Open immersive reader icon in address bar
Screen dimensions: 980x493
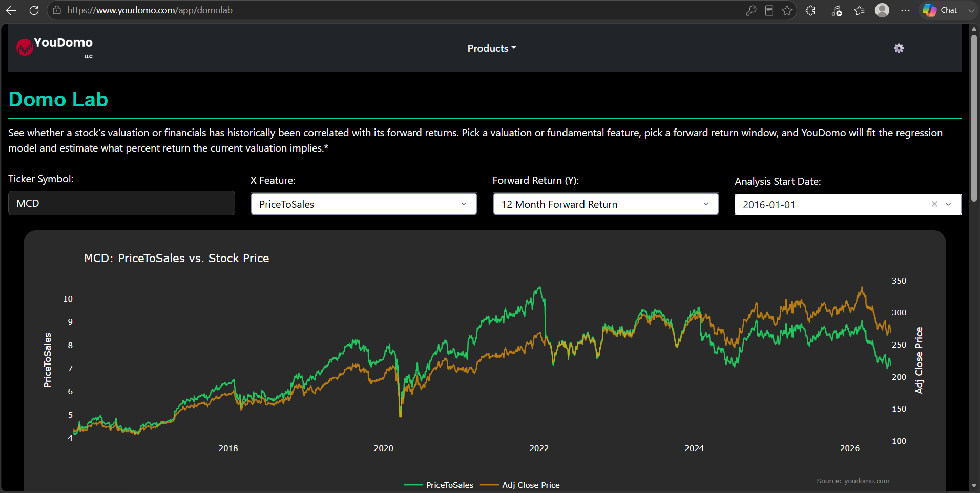(x=769, y=10)
